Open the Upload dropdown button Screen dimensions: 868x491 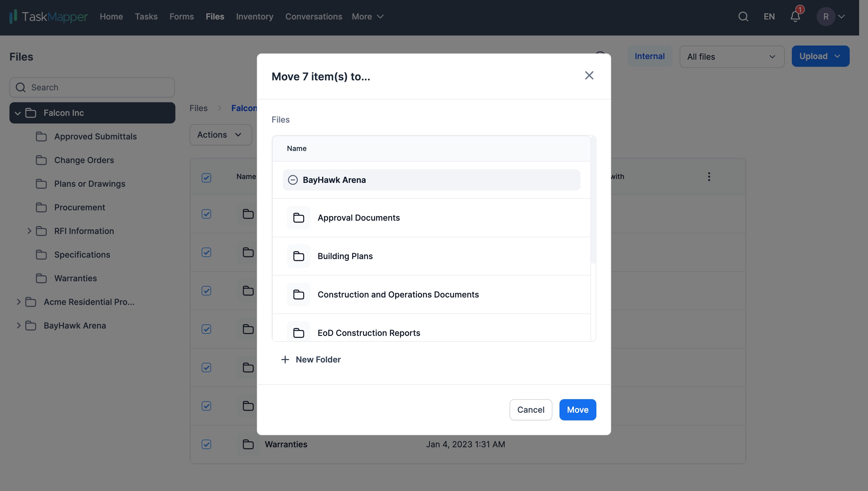820,56
